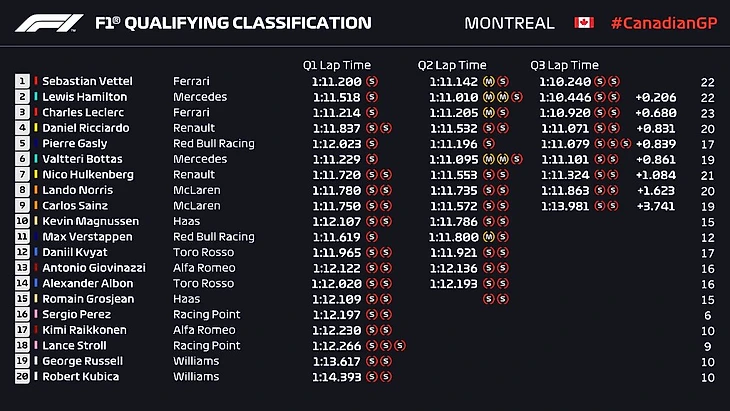Click Sebastian Vettel's Q1 soft tyre icon
Screen dimensions: 730x411
coord(372,81)
